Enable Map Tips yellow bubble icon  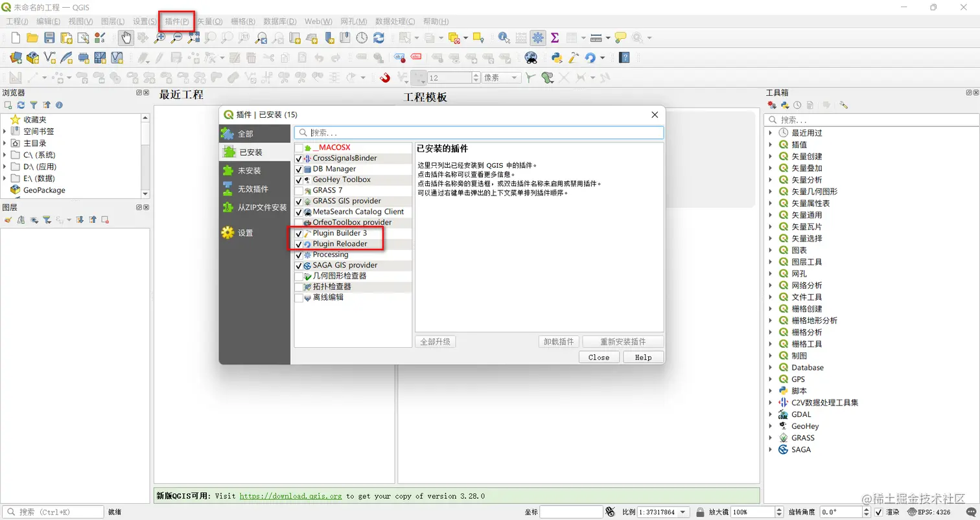coord(620,38)
